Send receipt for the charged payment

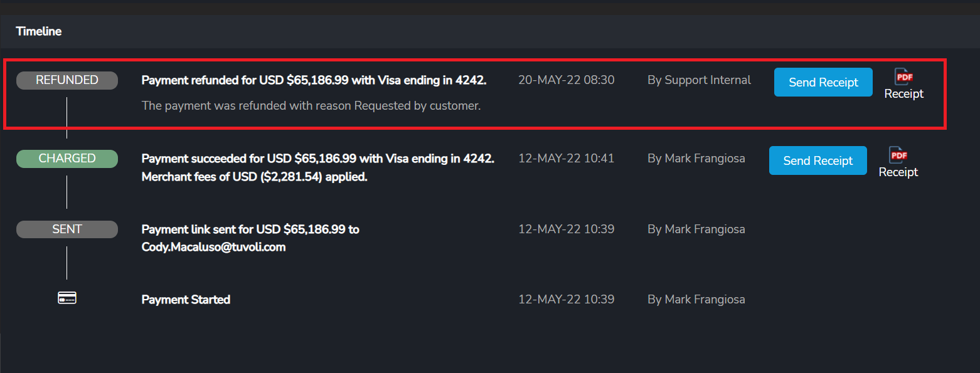[x=818, y=160]
